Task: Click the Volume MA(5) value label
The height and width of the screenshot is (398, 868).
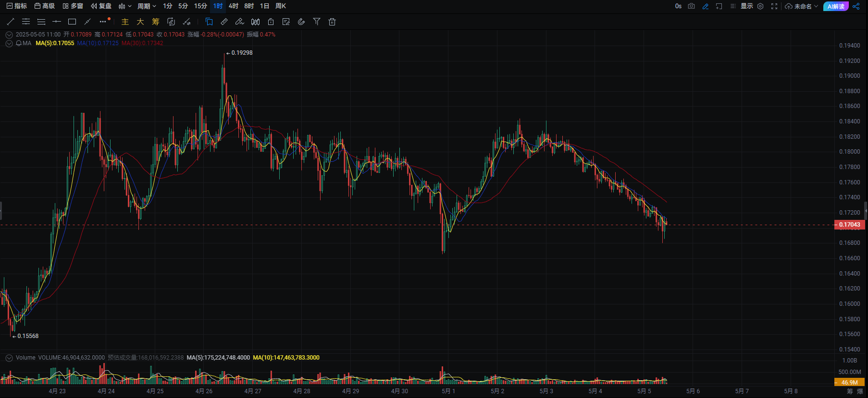Action: point(218,358)
